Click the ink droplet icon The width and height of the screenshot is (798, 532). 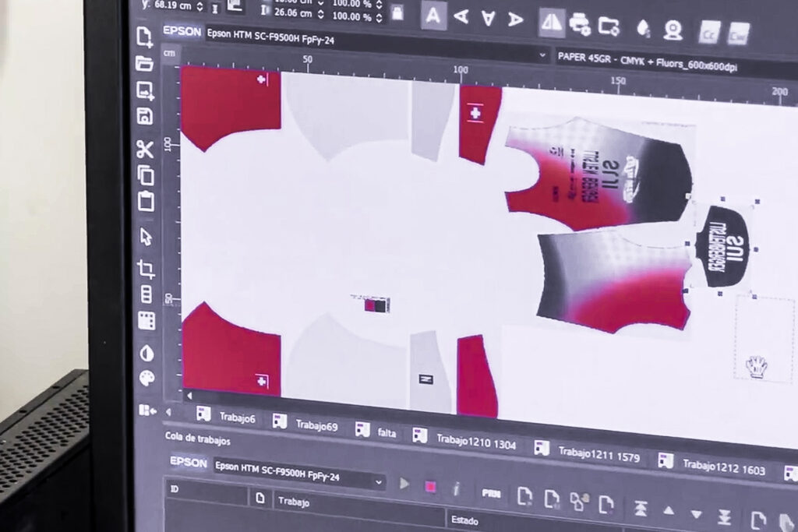643,28
